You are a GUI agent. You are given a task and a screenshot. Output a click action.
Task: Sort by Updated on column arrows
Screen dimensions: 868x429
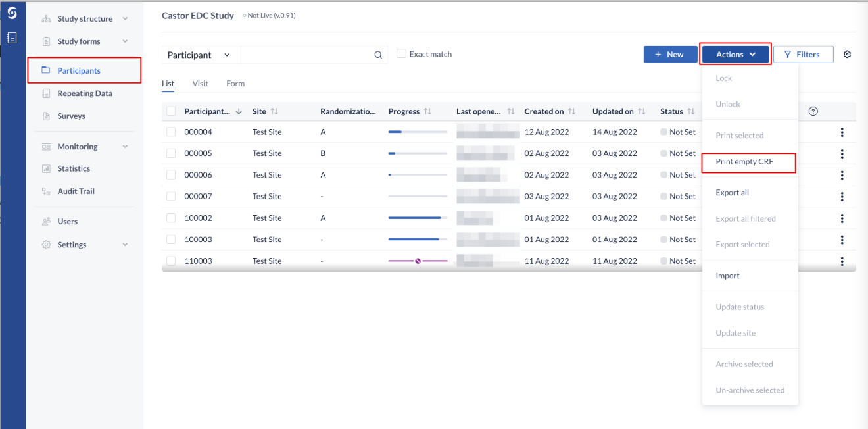[642, 112]
